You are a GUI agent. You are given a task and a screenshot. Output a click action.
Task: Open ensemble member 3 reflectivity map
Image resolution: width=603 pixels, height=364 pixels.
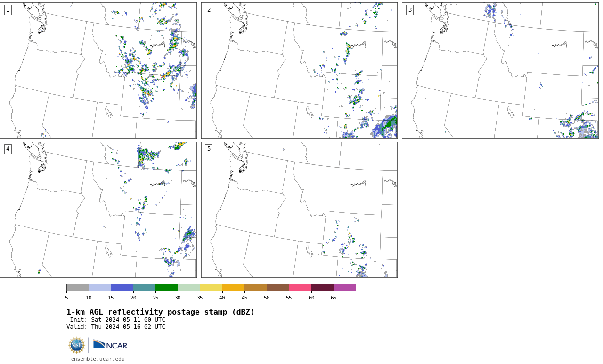coord(500,71)
